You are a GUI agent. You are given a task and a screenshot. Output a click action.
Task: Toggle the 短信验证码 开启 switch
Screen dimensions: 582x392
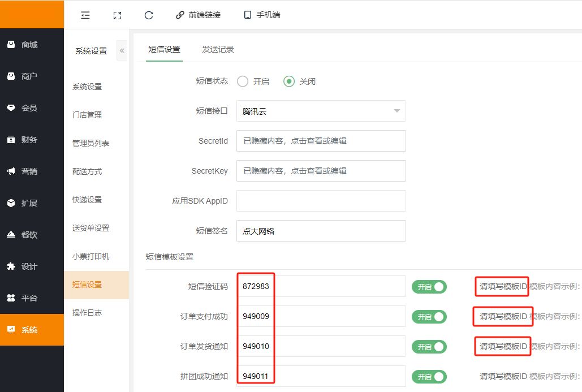(429, 287)
